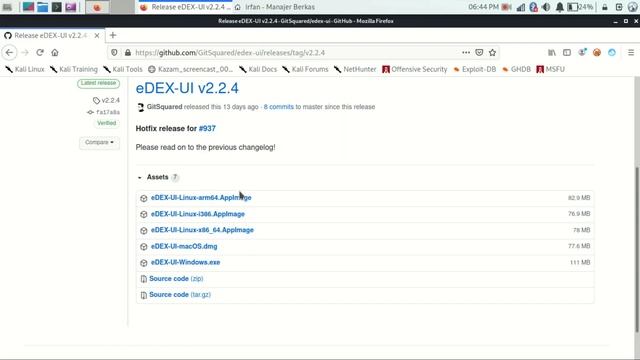The width and height of the screenshot is (640, 360).
Task: Open battery 24% indicator
Action: (580, 7)
